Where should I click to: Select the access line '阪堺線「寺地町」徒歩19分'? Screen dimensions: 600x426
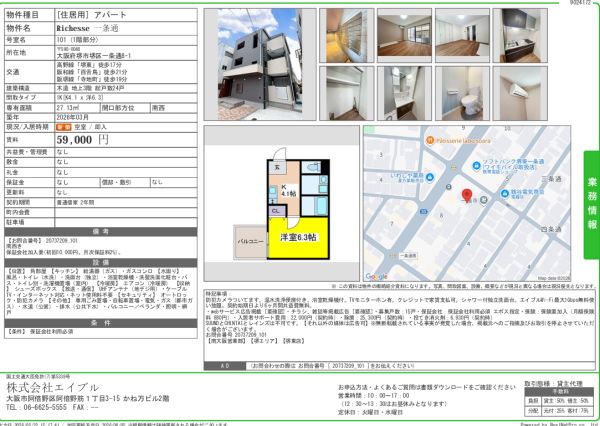point(92,79)
